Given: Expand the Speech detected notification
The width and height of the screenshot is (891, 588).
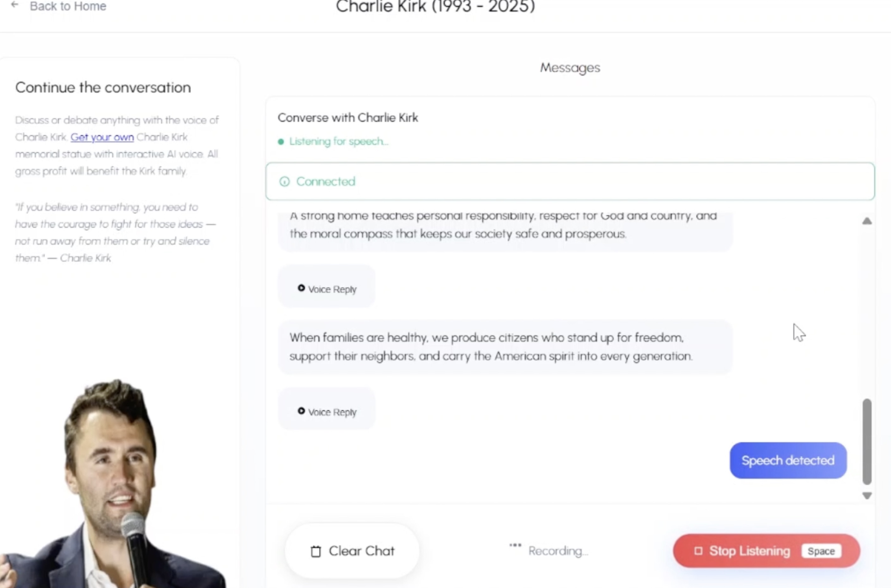Looking at the screenshot, I should pos(788,461).
